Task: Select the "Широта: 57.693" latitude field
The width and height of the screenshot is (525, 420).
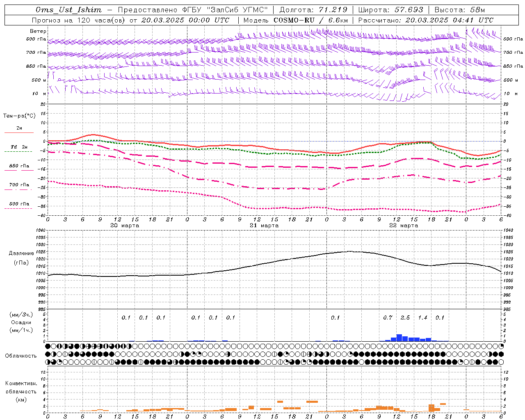Action: [x=391, y=10]
